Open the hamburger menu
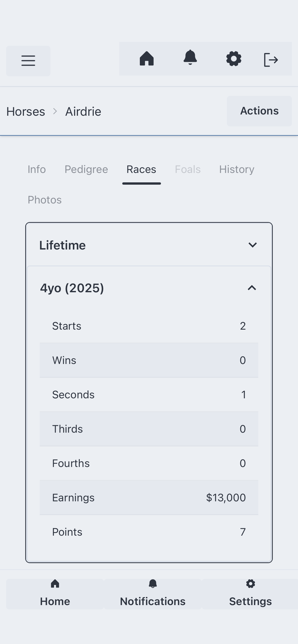298x644 pixels. 28,61
